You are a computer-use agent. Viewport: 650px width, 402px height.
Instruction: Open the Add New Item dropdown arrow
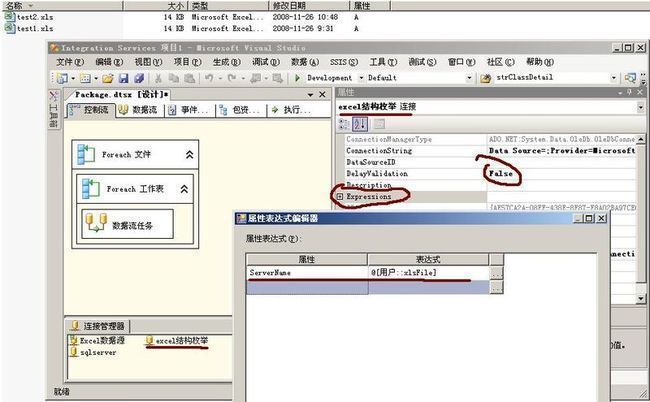96,78
